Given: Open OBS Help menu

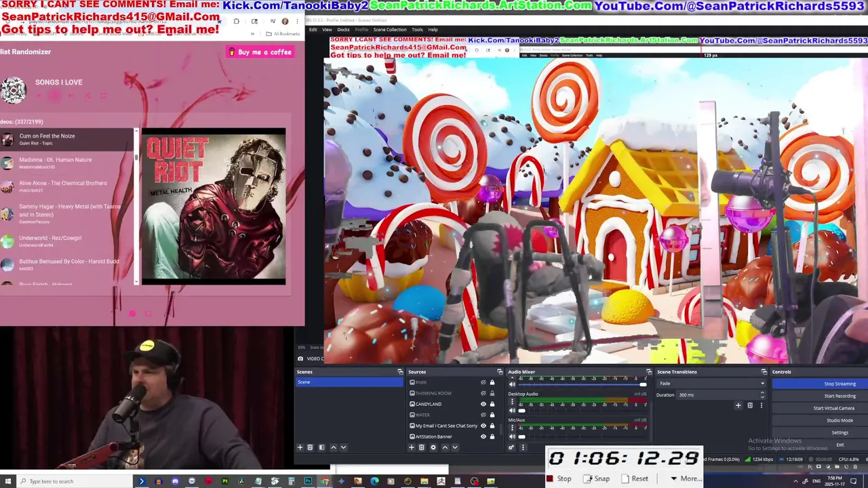Looking at the screenshot, I should (433, 30).
